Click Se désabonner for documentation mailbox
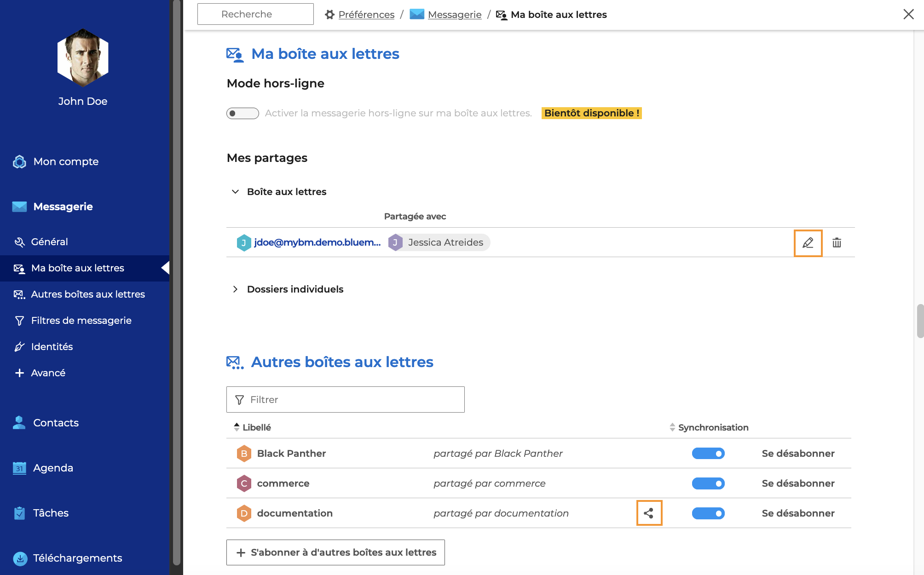The height and width of the screenshot is (575, 924). pos(798,513)
